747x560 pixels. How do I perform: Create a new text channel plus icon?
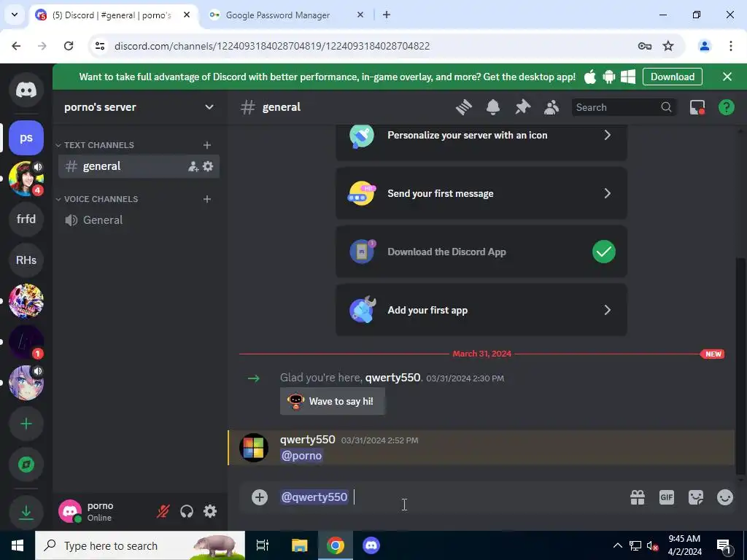point(206,145)
